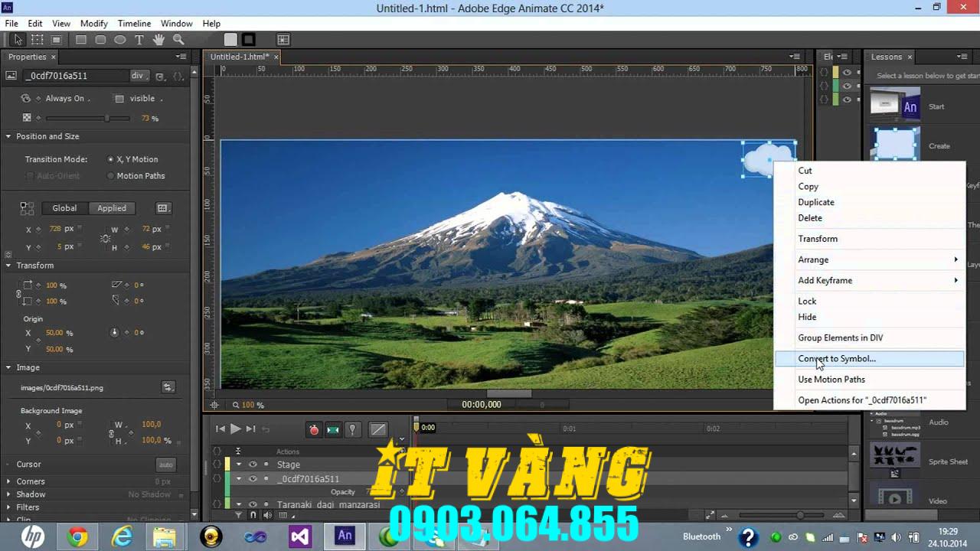The width and height of the screenshot is (980, 551).
Task: Select the Selection arrow tool
Action: pos(18,39)
